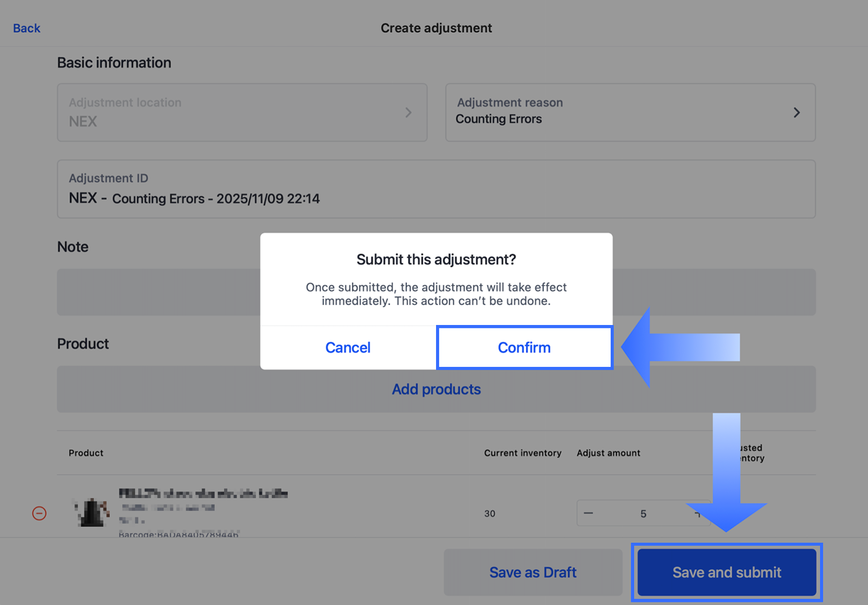Screen dimensions: 868x605
Task: Edit the adjust amount value 5
Action: 643,514
